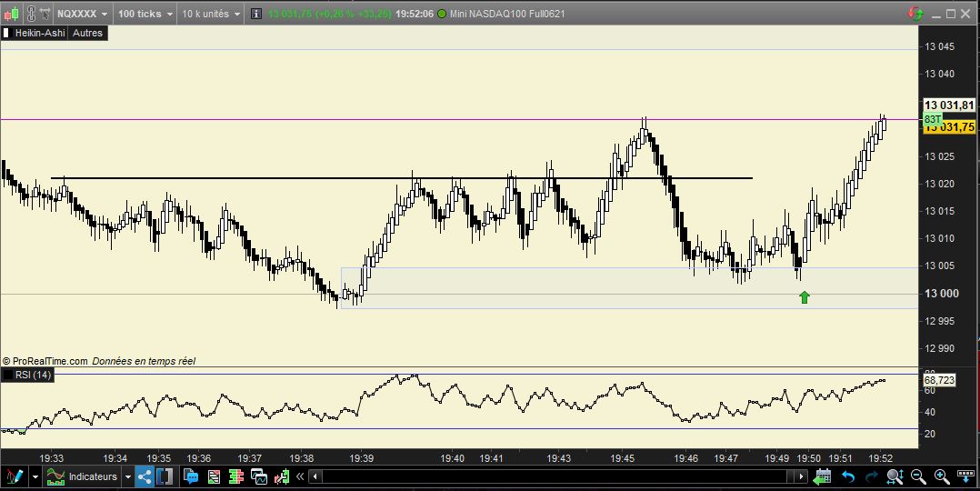Click the white color swatch beside Heikin-Ashi
Image resolution: width=980 pixels, height=491 pixels.
click(x=7, y=33)
